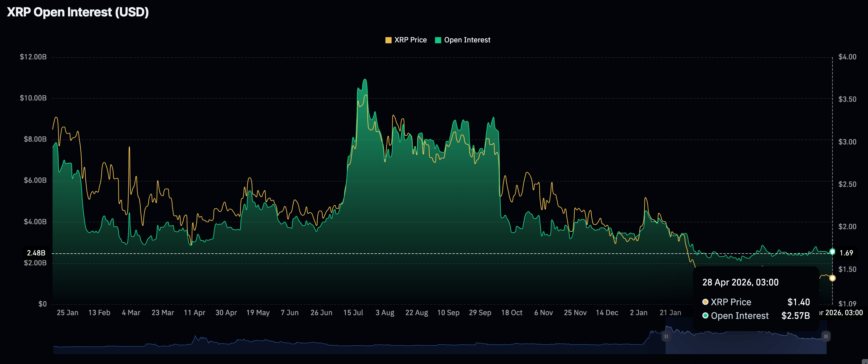Click the XRP Open Interest (USD) chart title

(78, 12)
